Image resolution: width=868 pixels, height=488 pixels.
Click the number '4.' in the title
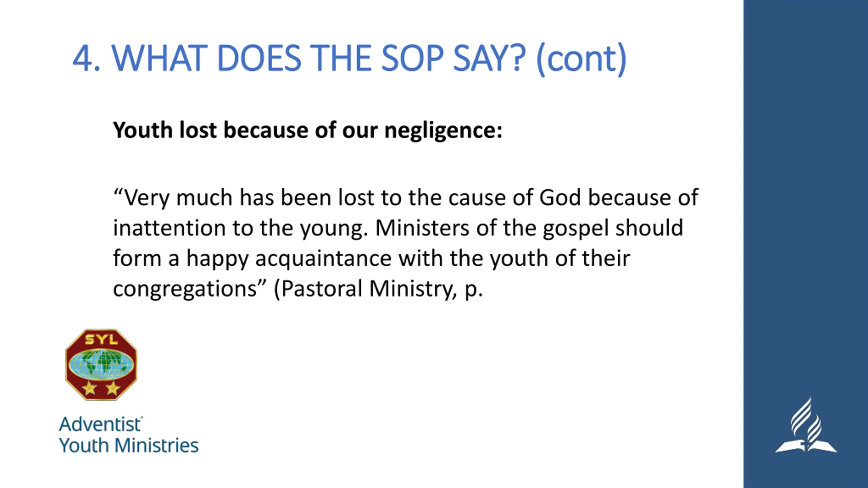click(x=87, y=58)
